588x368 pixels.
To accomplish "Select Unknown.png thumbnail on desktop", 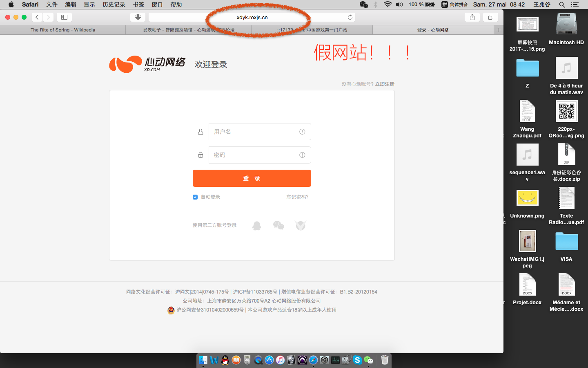I will pyautogui.click(x=527, y=198).
